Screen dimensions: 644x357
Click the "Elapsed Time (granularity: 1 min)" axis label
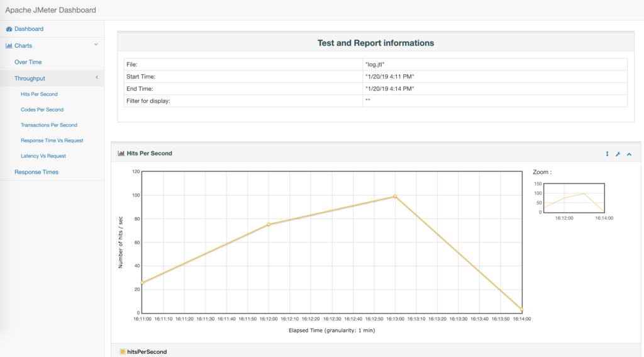[x=332, y=331]
